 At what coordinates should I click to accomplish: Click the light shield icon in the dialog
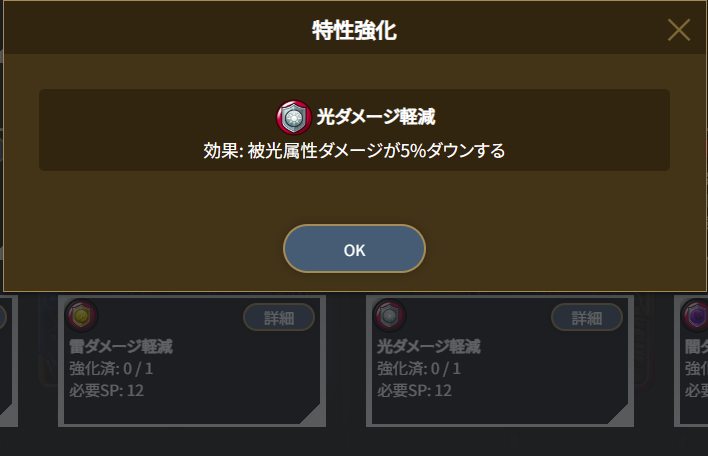[293, 117]
